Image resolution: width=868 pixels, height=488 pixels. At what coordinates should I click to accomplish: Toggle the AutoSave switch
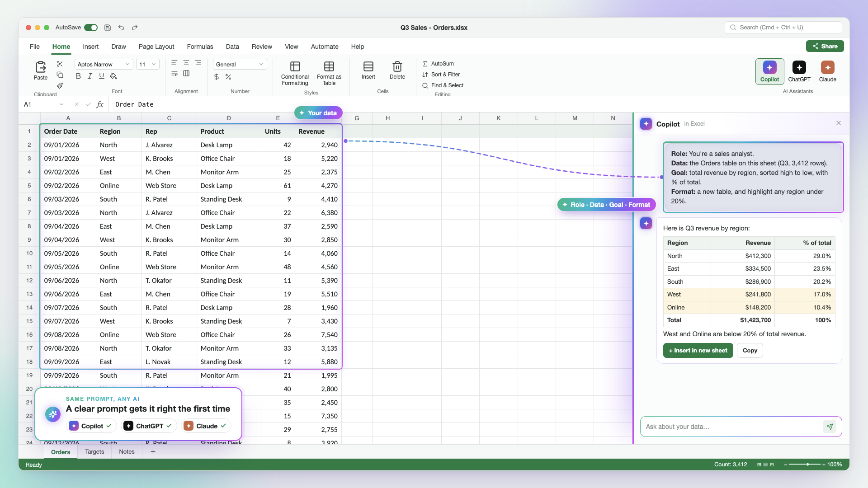pyautogui.click(x=91, y=28)
